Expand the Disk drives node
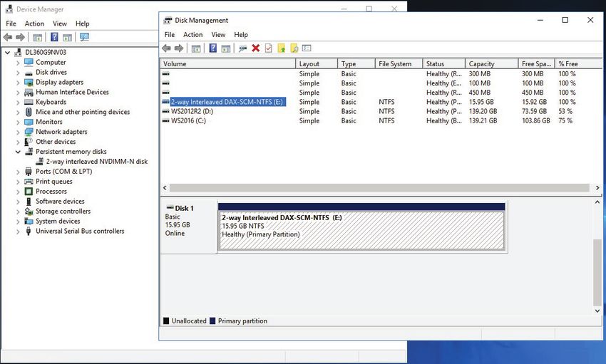 pos(18,72)
